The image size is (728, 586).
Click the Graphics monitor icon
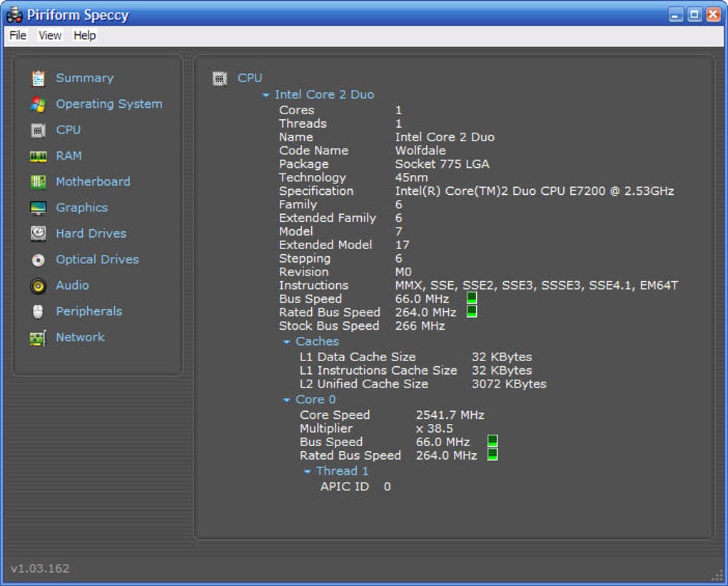tap(38, 208)
